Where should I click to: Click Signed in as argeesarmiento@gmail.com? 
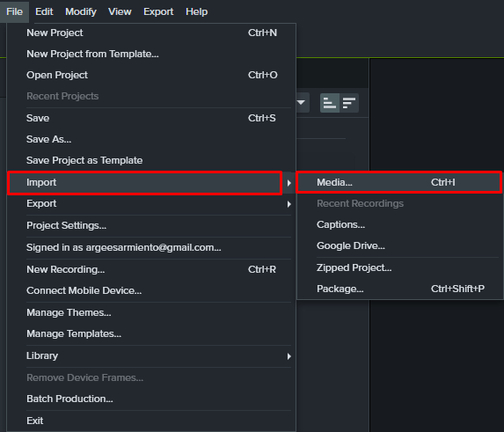(151, 247)
